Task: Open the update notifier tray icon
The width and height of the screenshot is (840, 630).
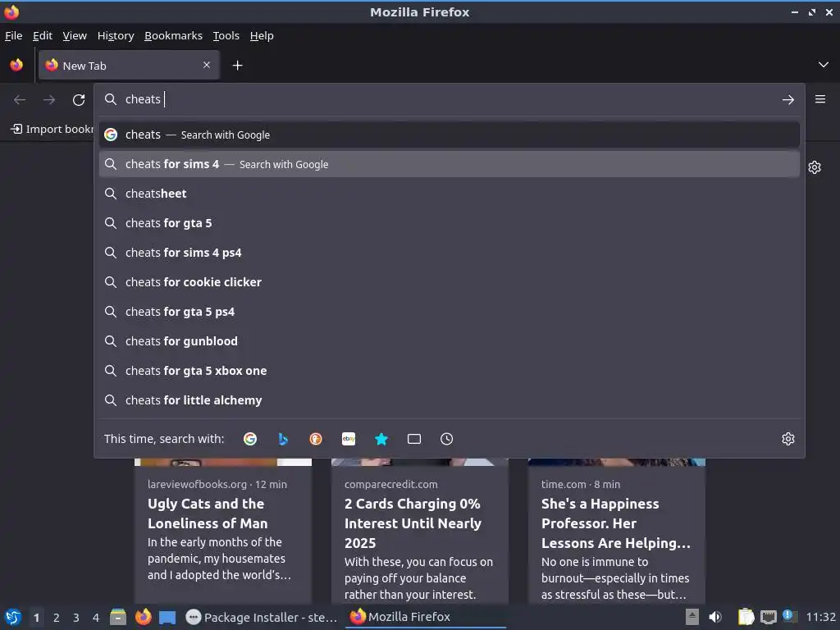Action: tap(790, 616)
